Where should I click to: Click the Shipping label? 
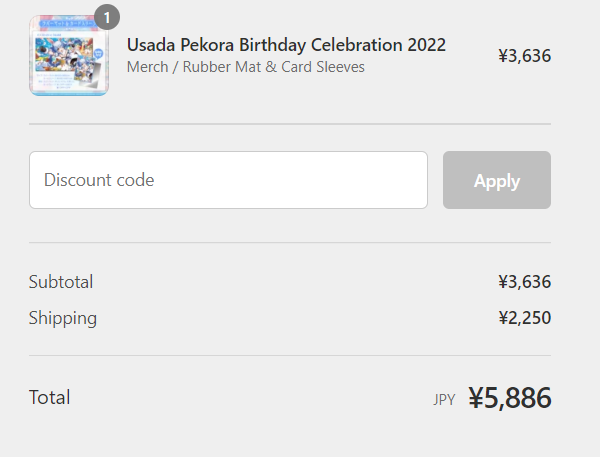pyautogui.click(x=63, y=318)
